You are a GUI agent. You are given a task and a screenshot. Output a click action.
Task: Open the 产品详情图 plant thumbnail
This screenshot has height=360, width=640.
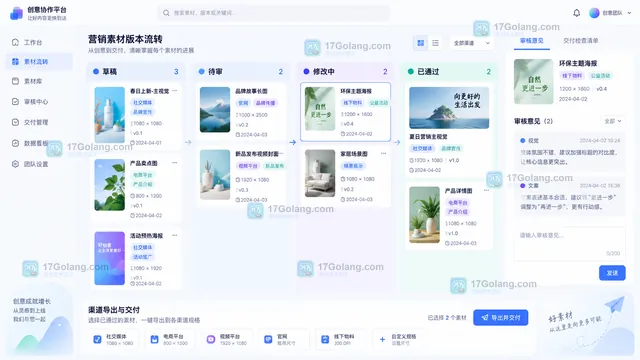pos(424,215)
